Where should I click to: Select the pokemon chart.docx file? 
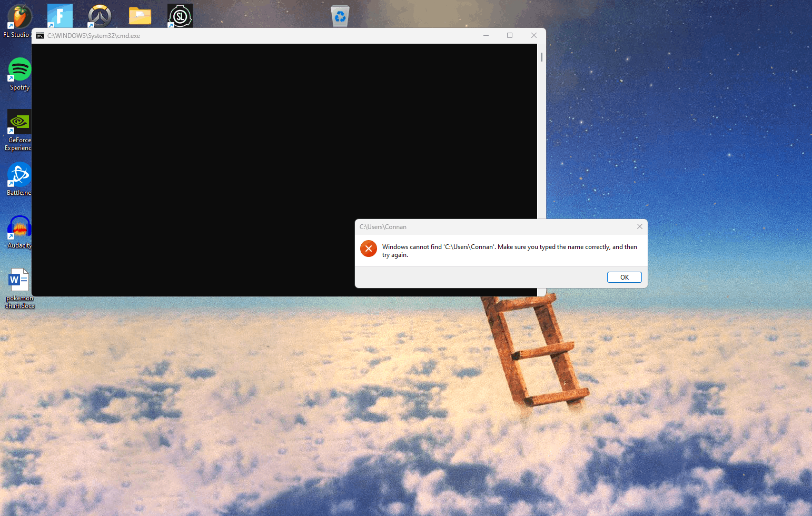[x=20, y=289]
